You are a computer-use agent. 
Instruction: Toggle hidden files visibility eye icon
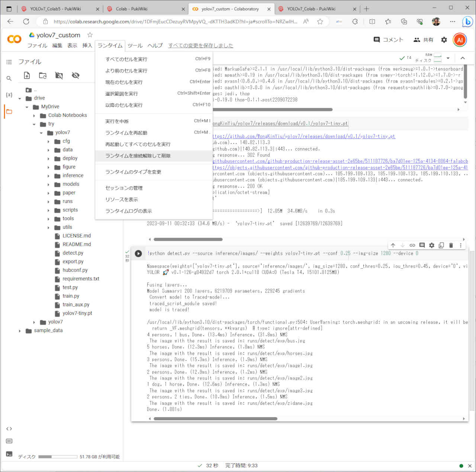(75, 76)
